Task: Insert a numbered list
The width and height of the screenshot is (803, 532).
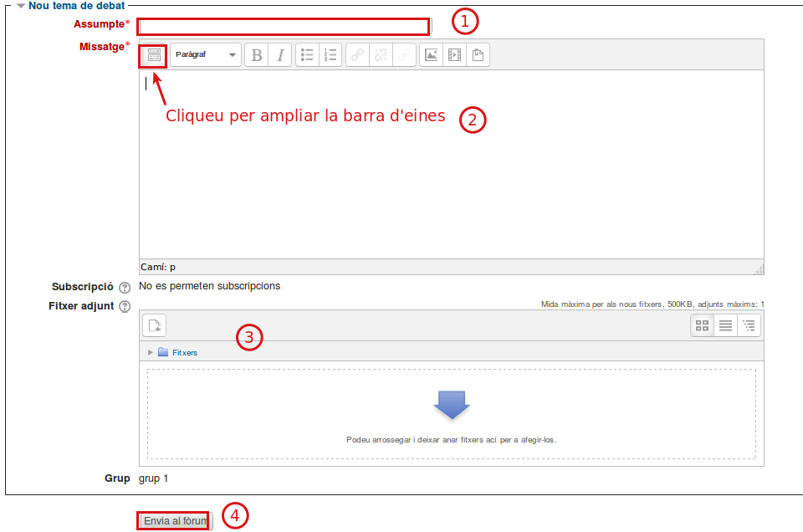Action: pyautogui.click(x=330, y=55)
